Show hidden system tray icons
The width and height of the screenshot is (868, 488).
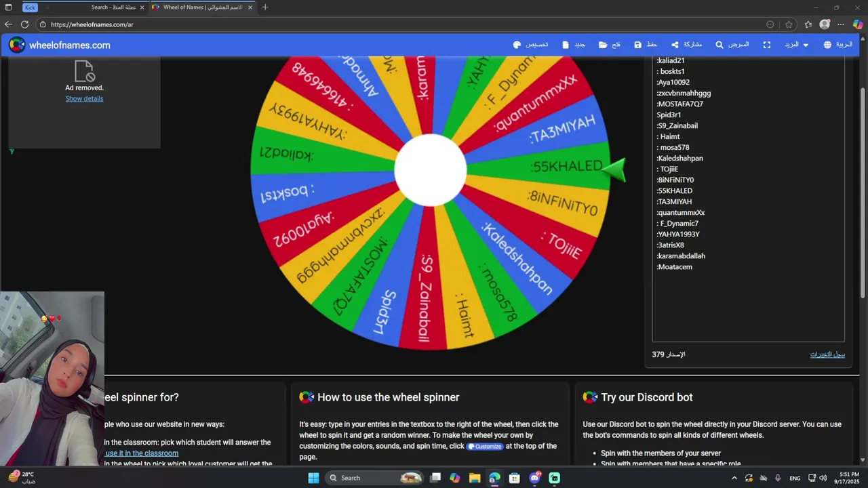point(734,478)
